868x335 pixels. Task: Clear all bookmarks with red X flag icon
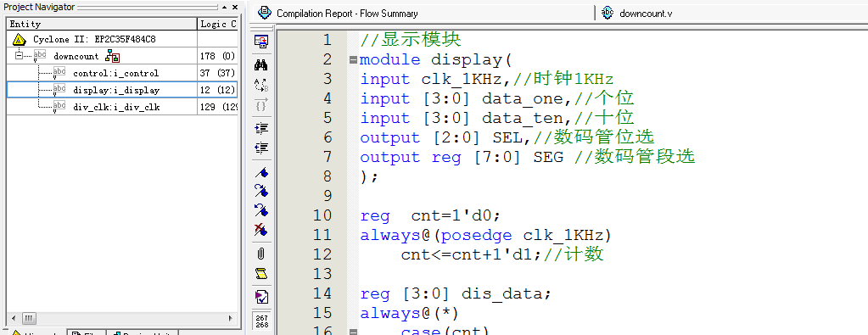(261, 229)
